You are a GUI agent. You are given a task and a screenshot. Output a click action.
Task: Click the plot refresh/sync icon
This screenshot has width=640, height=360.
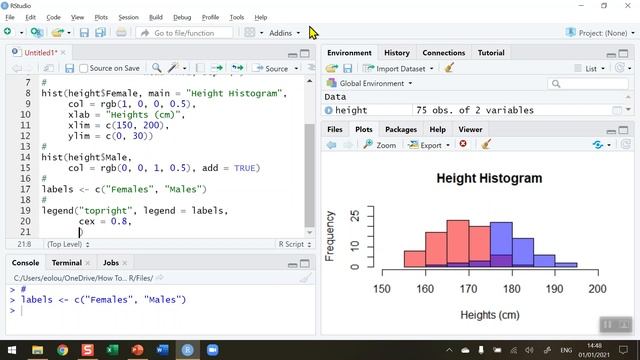(598, 145)
